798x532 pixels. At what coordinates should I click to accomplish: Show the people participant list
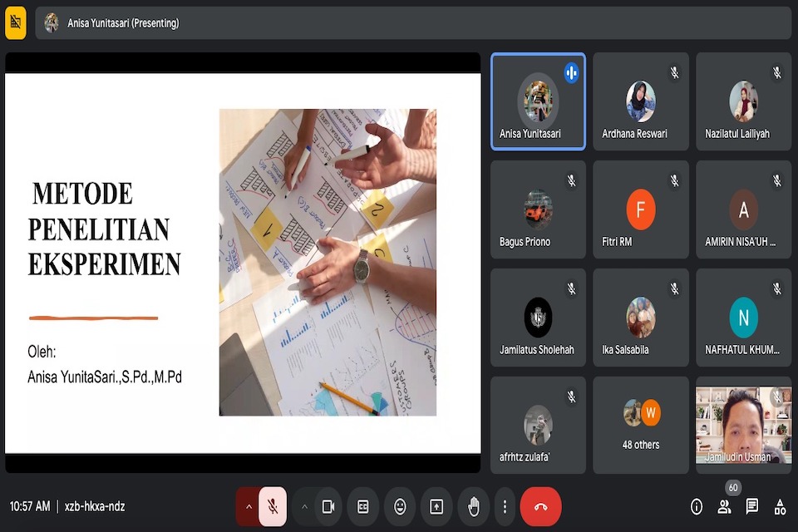click(x=724, y=507)
